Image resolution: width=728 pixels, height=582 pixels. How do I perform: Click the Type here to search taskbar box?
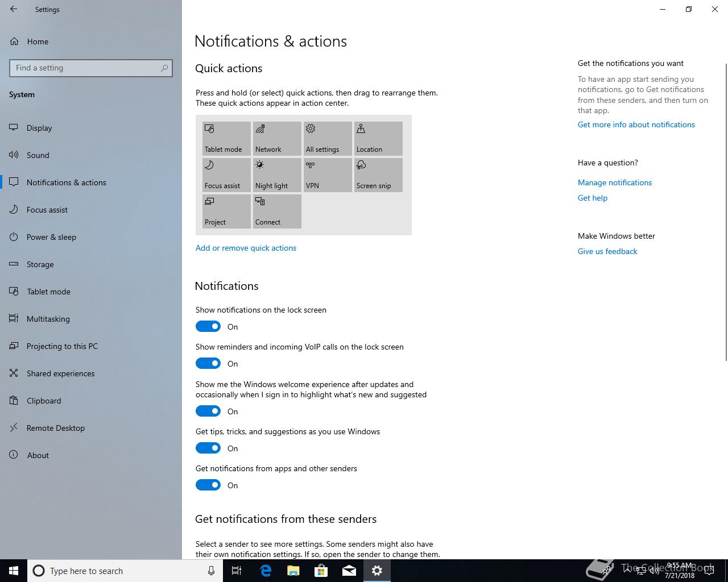(x=125, y=571)
